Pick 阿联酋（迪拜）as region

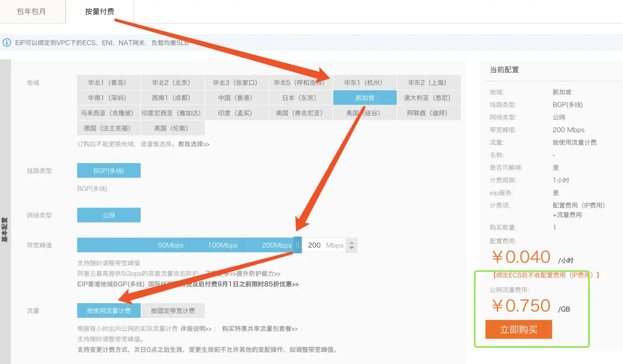coord(429,113)
